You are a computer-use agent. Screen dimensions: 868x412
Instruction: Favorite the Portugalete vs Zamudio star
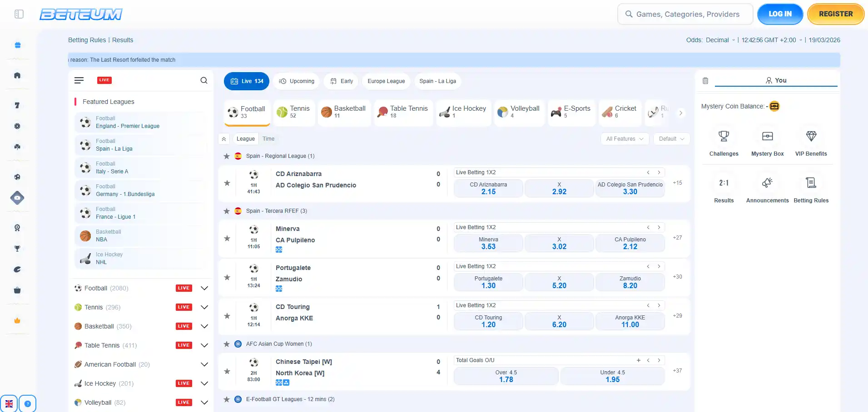(x=227, y=277)
